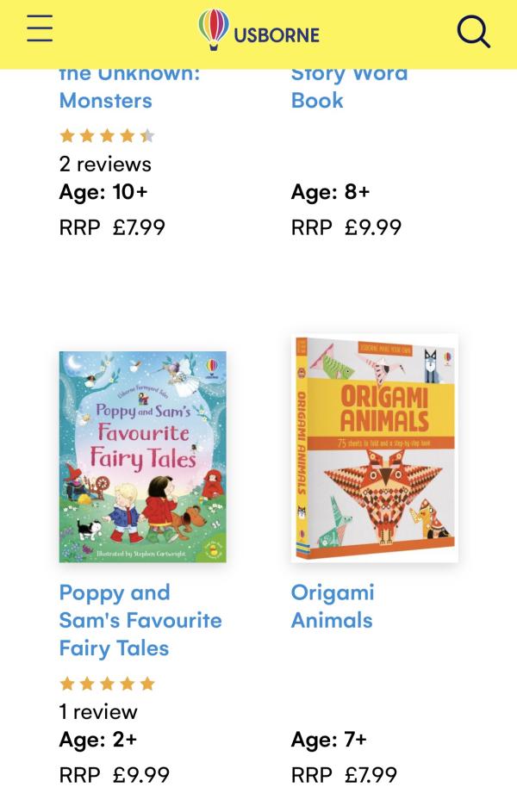
Task: Click the £7.99 price under Monsters
Action: pyautogui.click(x=139, y=227)
